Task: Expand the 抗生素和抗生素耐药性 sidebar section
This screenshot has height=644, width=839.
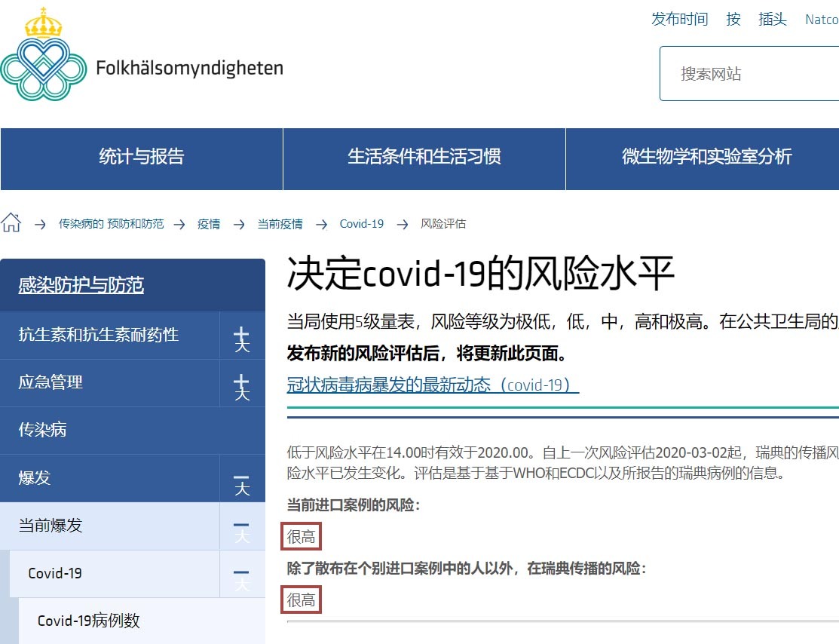Action: pyautogui.click(x=243, y=336)
